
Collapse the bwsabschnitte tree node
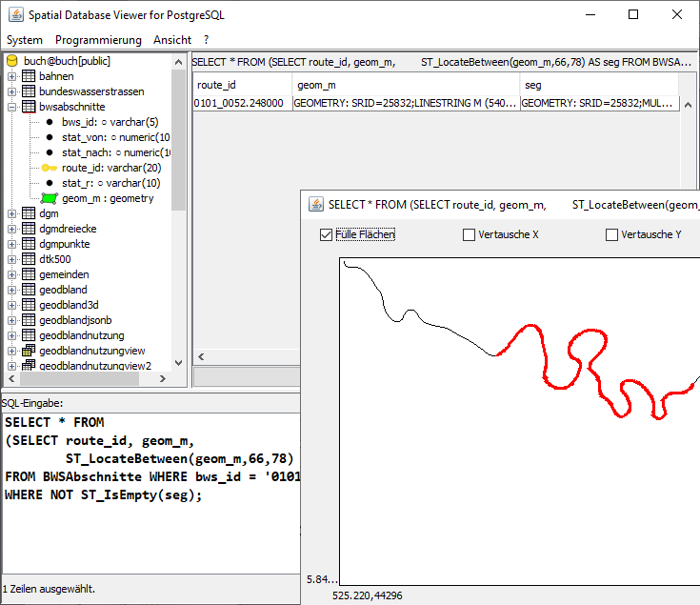click(x=12, y=107)
